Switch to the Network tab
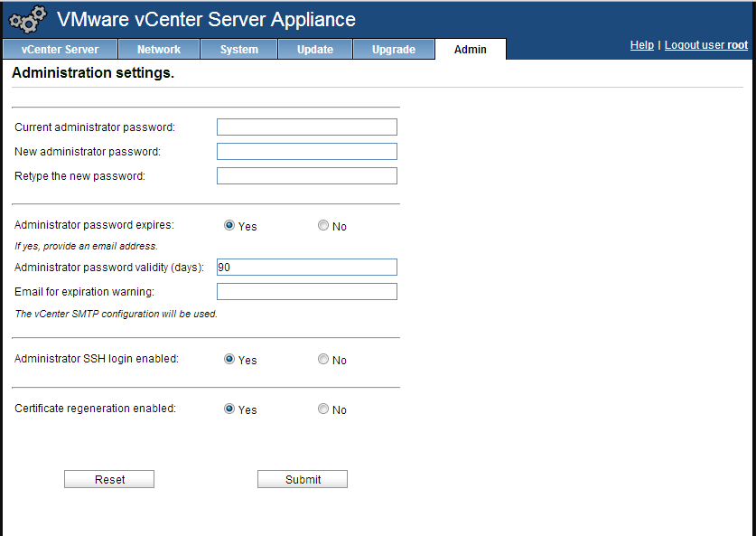756x536 pixels. 159,50
